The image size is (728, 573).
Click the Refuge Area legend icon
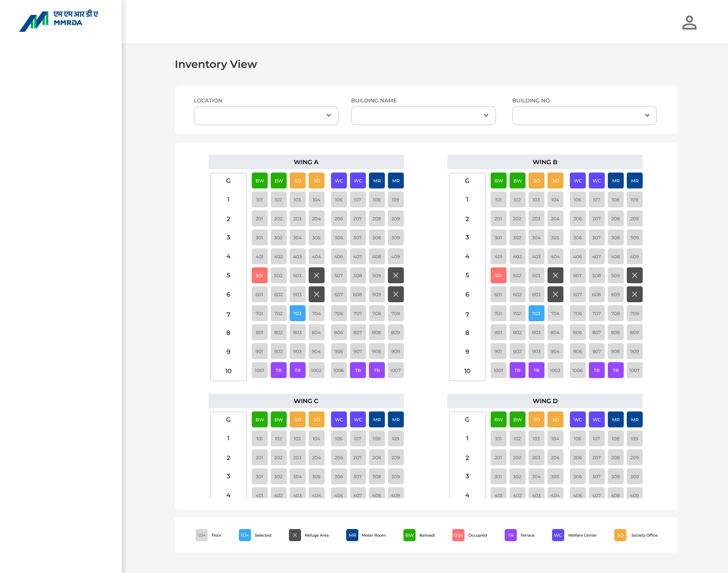click(x=295, y=535)
